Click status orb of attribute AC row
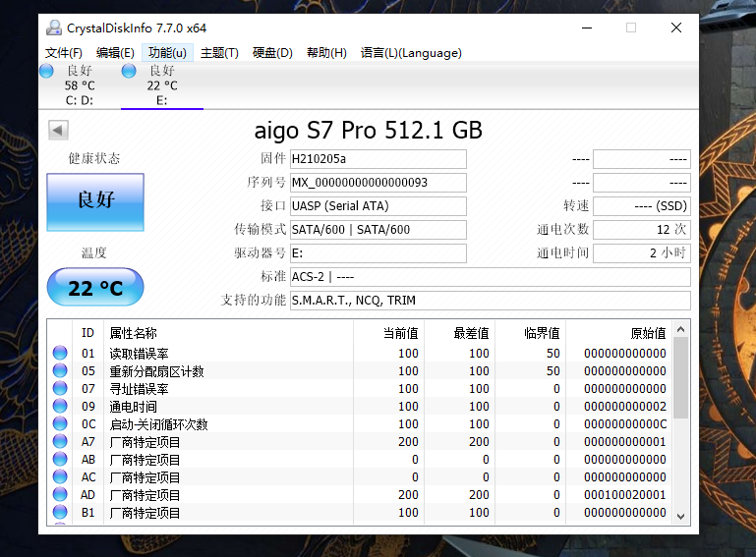This screenshot has width=756, height=557. click(x=60, y=476)
